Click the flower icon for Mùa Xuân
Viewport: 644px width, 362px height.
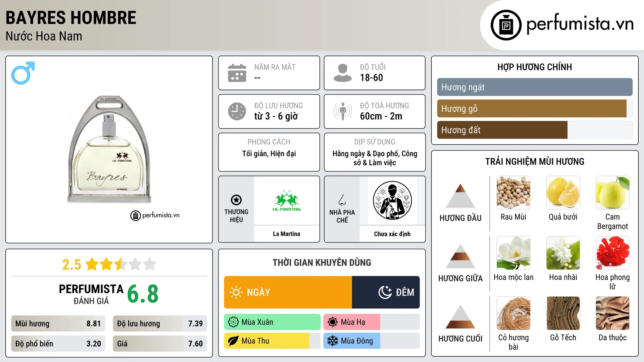[233, 322]
